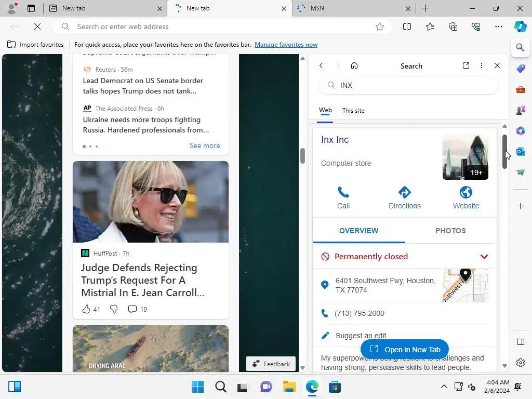Go to the Search panel home icon
The image size is (532, 399).
354,65
